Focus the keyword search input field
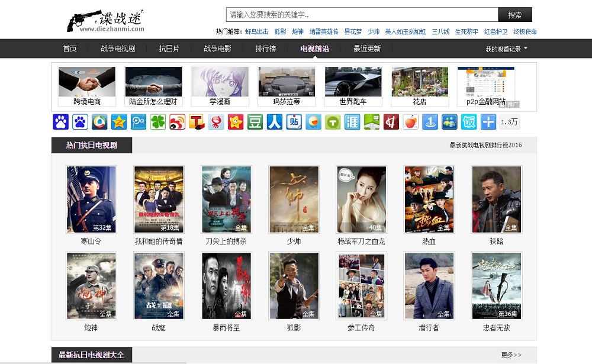The width and height of the screenshot is (592, 364). (362, 15)
